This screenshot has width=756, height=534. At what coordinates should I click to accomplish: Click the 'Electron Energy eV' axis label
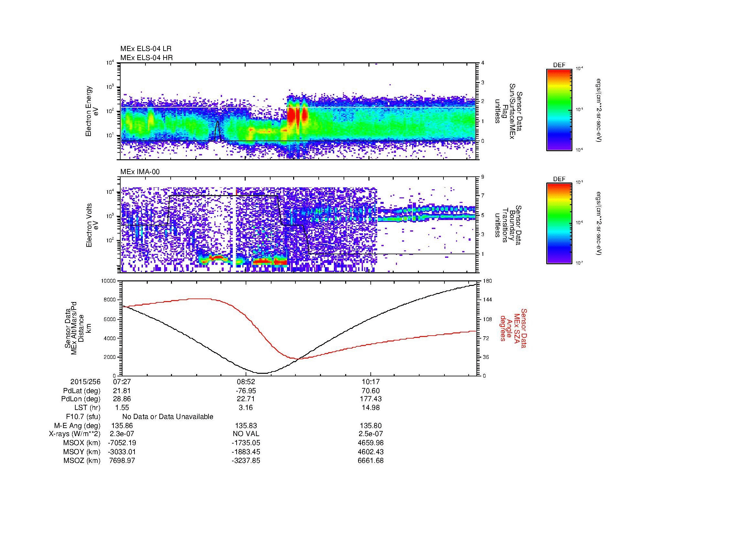click(x=92, y=111)
